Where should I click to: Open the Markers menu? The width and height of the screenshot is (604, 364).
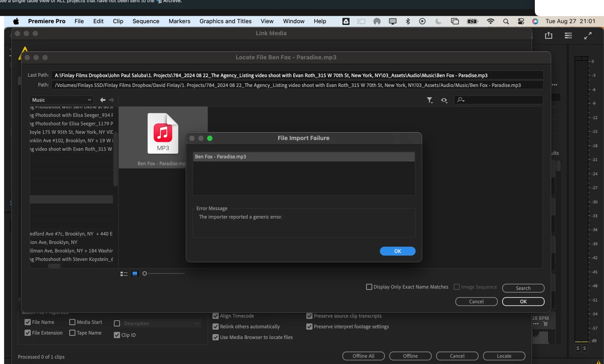point(179,21)
